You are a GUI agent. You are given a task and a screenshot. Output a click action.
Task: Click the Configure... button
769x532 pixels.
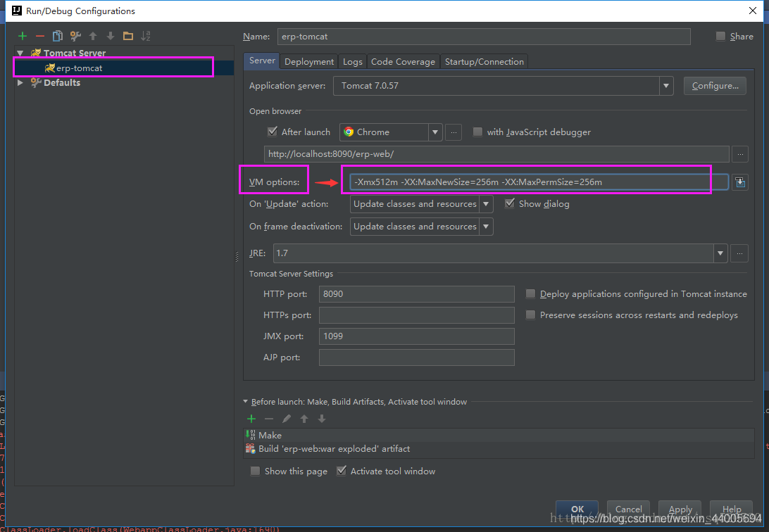[x=715, y=86]
